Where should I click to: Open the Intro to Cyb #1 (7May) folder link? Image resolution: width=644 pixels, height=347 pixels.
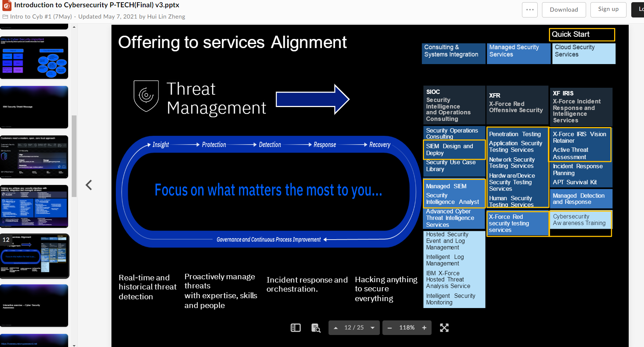41,17
